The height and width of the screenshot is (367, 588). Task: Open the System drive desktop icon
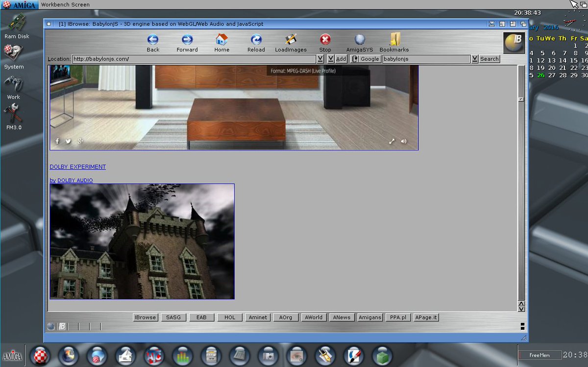pos(14,53)
